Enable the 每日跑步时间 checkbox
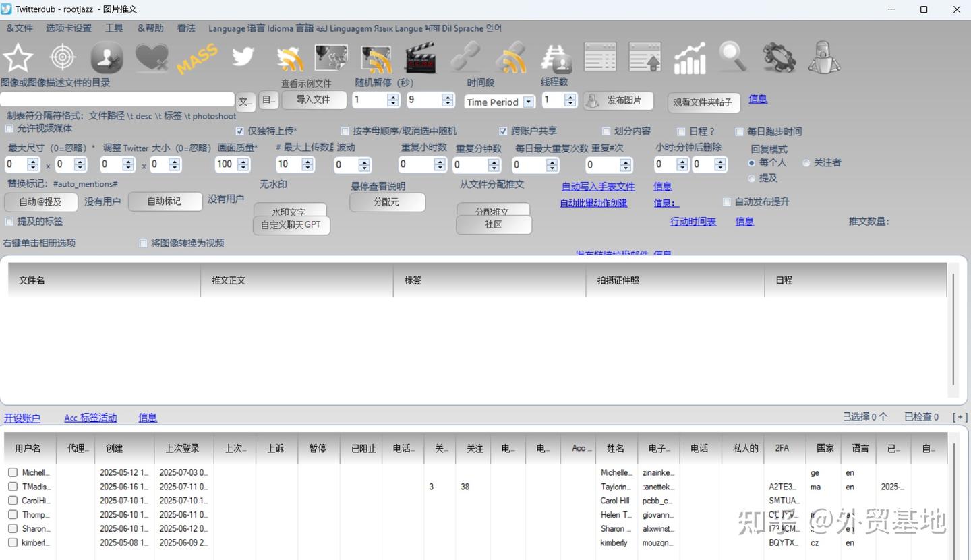971x560 pixels. pyautogui.click(x=739, y=131)
